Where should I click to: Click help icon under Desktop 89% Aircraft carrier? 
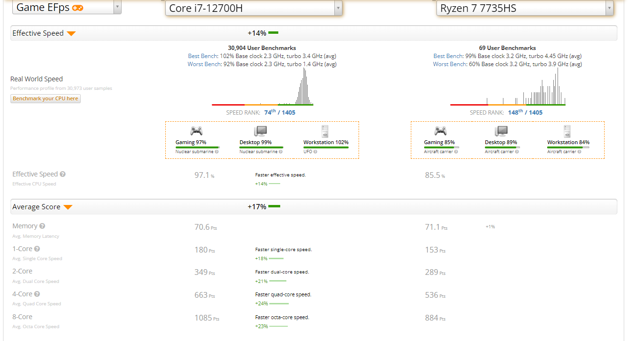click(x=517, y=152)
